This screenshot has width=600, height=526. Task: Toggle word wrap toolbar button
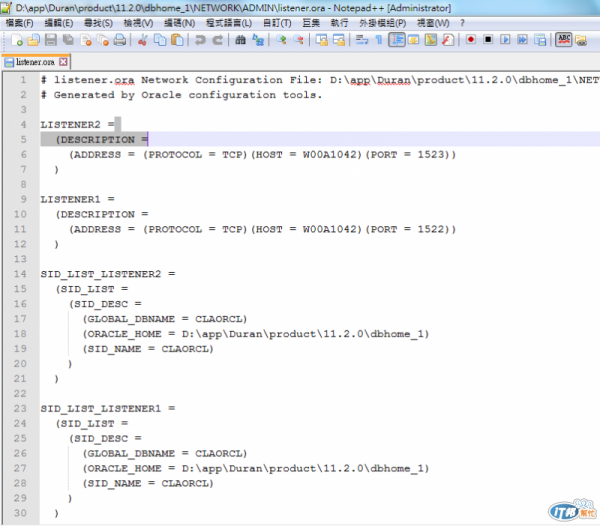(x=362, y=40)
